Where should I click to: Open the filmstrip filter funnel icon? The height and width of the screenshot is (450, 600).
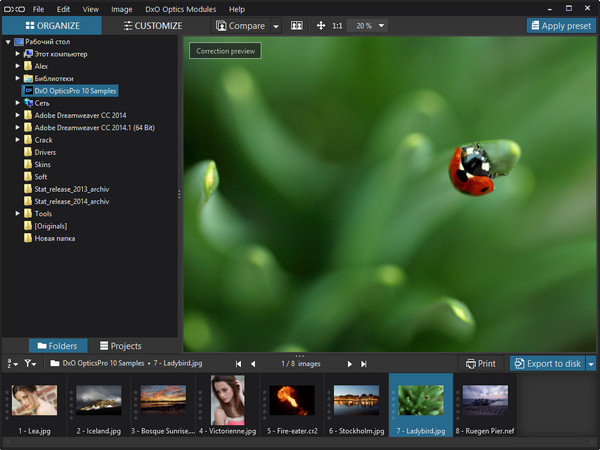(30, 364)
